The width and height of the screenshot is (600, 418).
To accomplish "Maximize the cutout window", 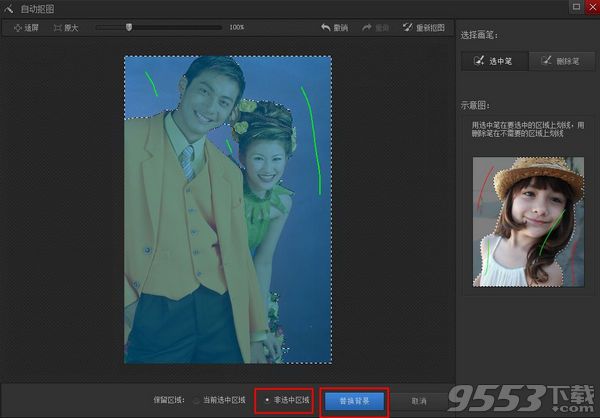I will coord(576,7).
